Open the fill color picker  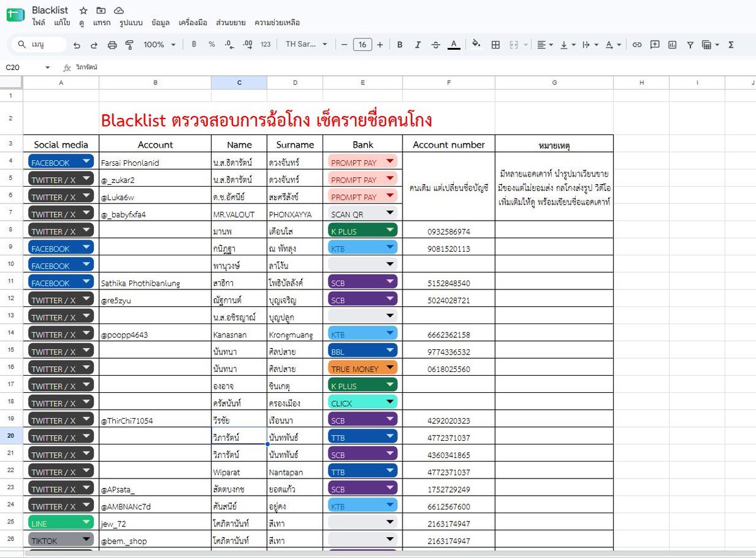tap(476, 45)
